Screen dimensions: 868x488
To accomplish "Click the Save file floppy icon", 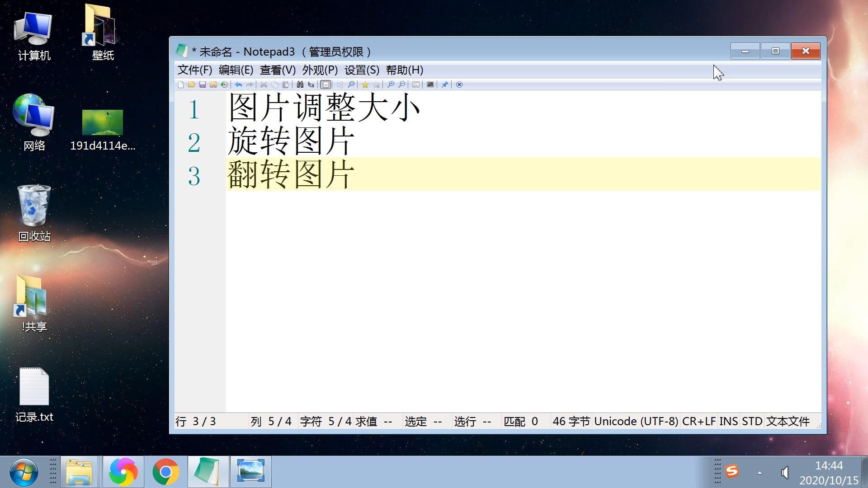I will (x=203, y=84).
